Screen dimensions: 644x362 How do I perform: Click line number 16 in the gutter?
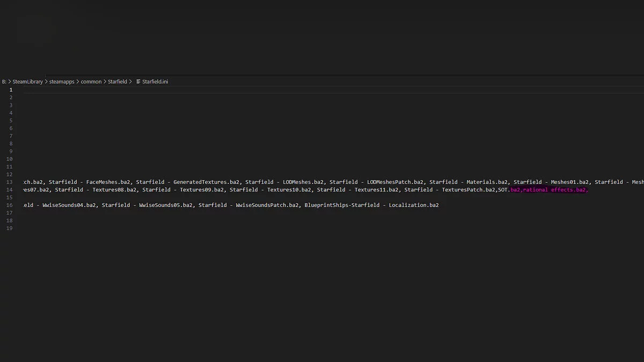tap(9, 205)
